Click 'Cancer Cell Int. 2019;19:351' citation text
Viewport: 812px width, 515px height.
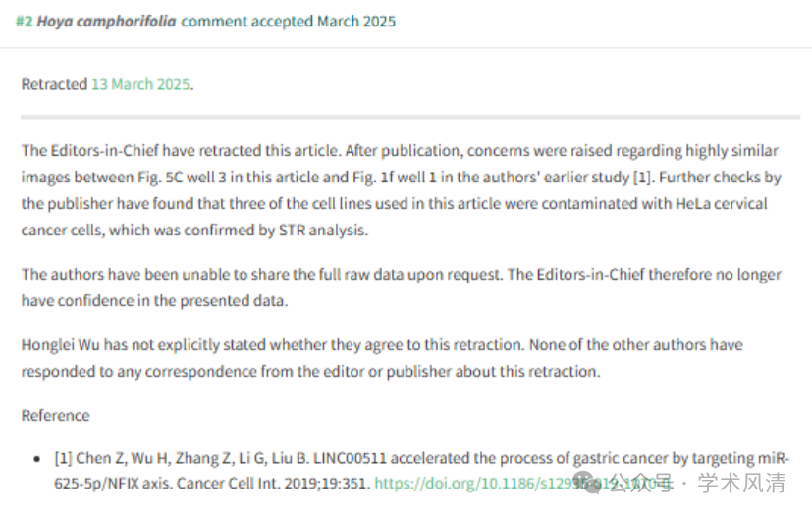coord(272,484)
